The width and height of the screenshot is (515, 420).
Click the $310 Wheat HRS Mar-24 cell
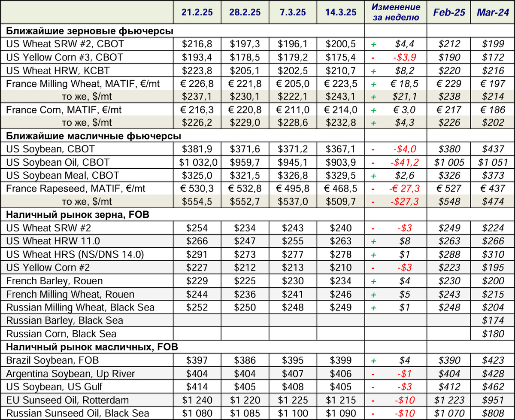pos(493,255)
